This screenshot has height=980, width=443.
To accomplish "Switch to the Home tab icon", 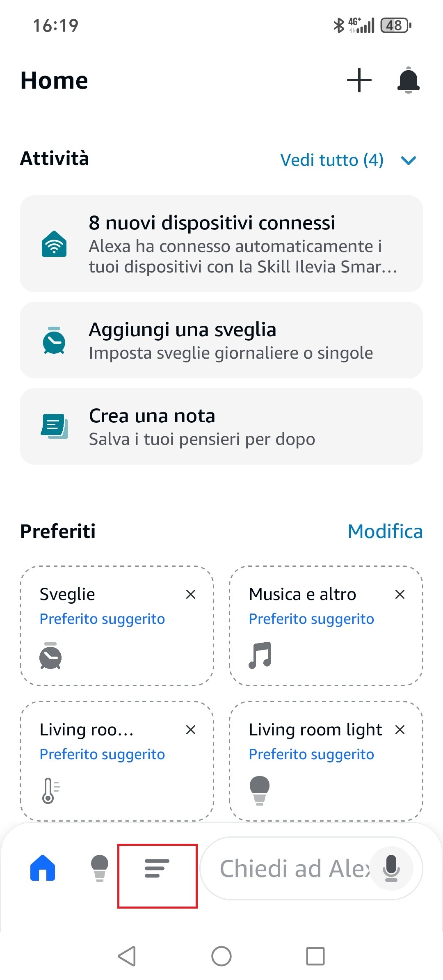I will pos(43,868).
